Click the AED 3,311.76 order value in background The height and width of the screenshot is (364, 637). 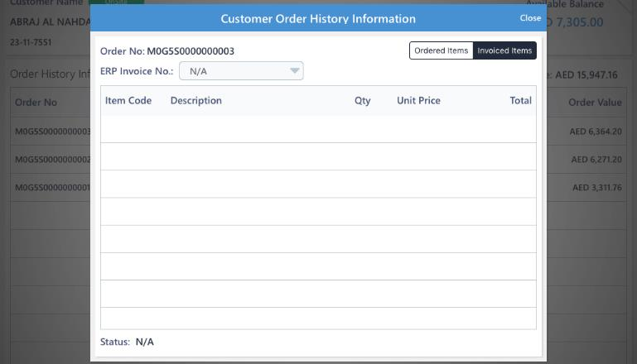point(597,188)
